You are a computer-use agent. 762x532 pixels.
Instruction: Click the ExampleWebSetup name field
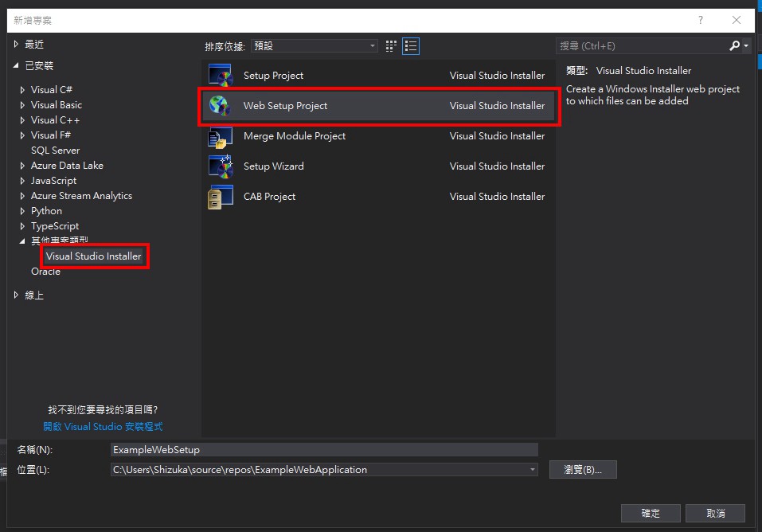[x=318, y=449]
